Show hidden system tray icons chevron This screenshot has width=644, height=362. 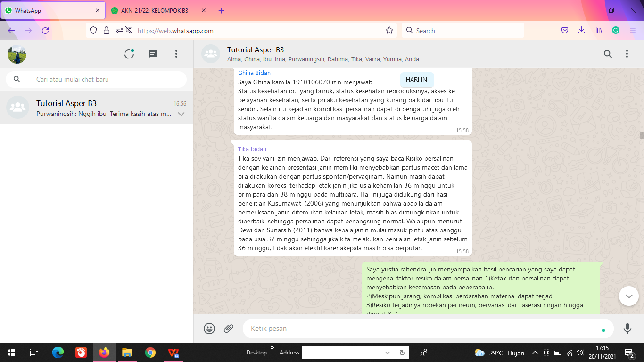(535, 353)
